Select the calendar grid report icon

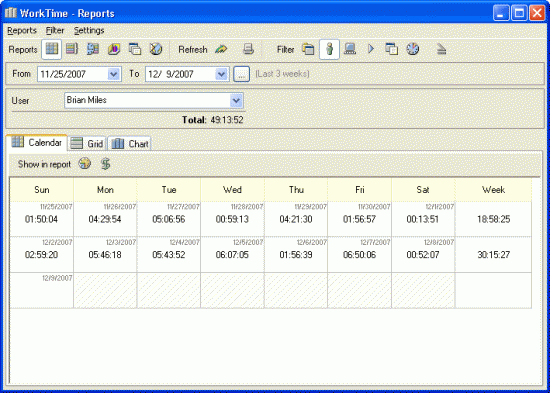[x=52, y=49]
